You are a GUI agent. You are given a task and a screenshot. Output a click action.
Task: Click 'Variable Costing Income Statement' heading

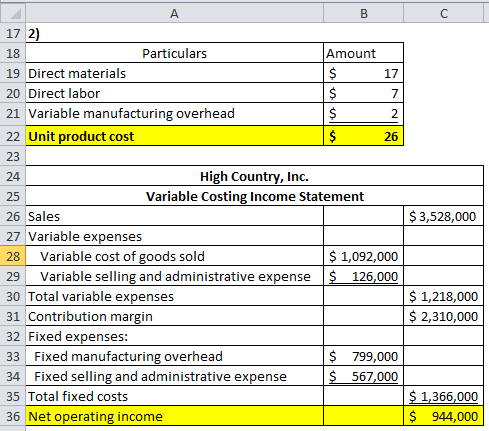coord(254,196)
